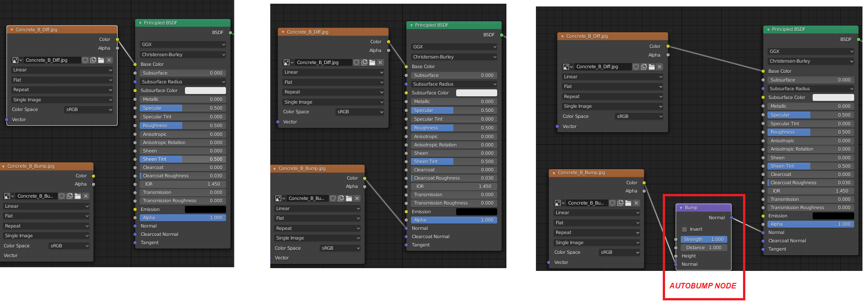Unlink image with X in right screenshot's Concrete_B_Diff node
The width and height of the screenshot is (868, 305).
pos(660,67)
